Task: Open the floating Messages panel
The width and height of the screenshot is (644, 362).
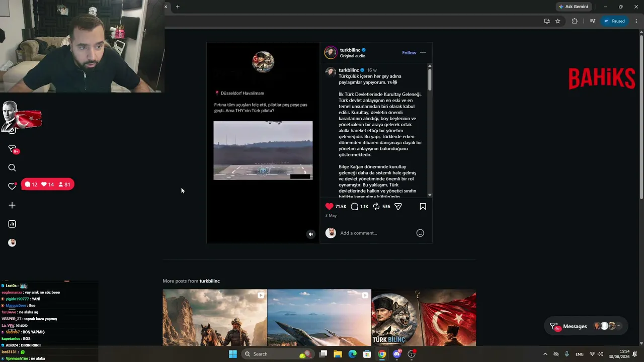Action: coord(587,326)
